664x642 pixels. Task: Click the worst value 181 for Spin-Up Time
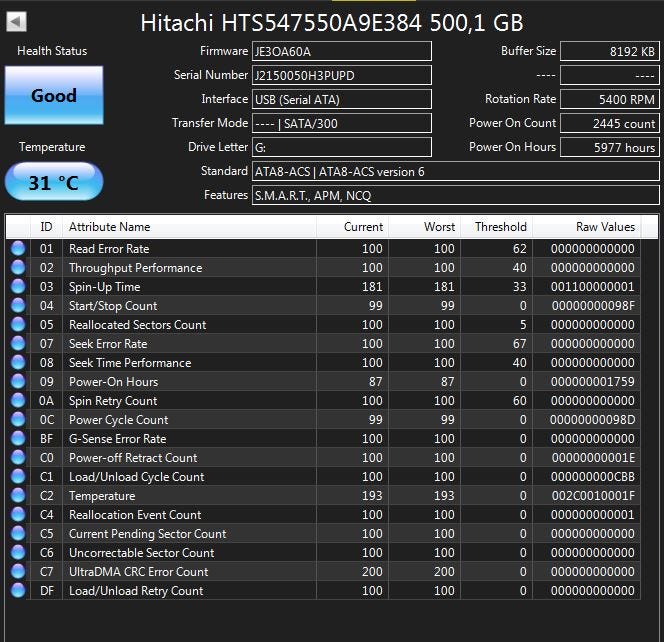(x=444, y=287)
